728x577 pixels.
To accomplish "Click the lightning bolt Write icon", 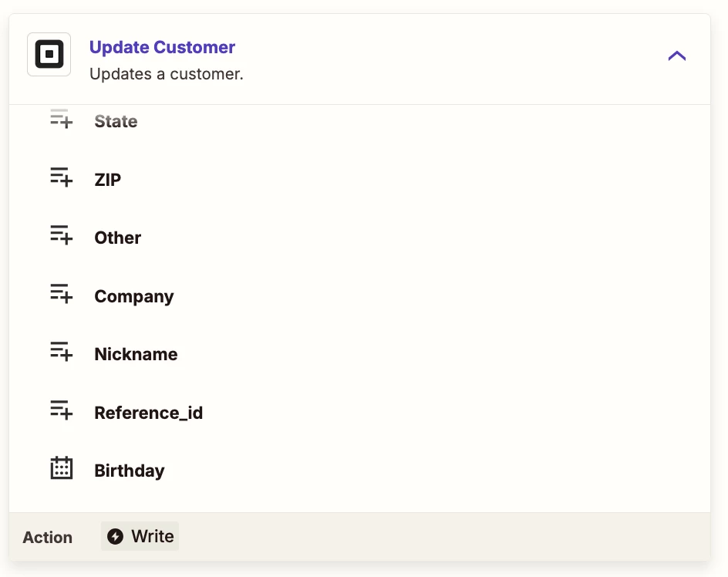I will (x=115, y=536).
